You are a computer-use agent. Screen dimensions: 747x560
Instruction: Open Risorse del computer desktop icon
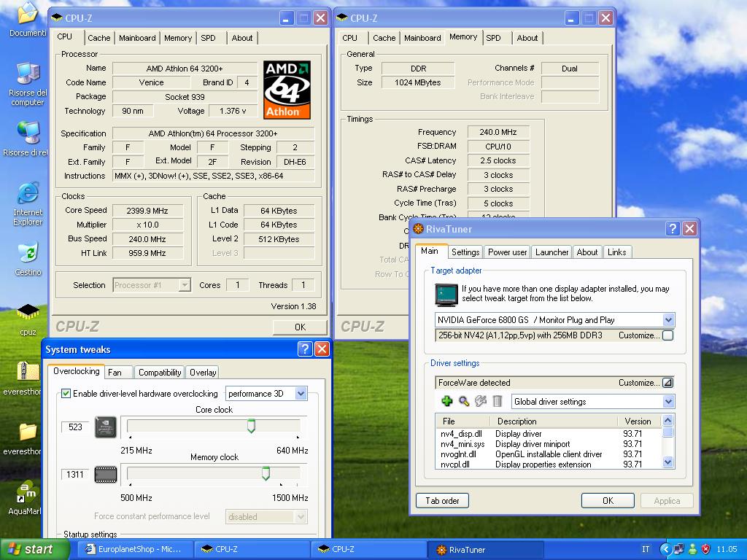28,85
